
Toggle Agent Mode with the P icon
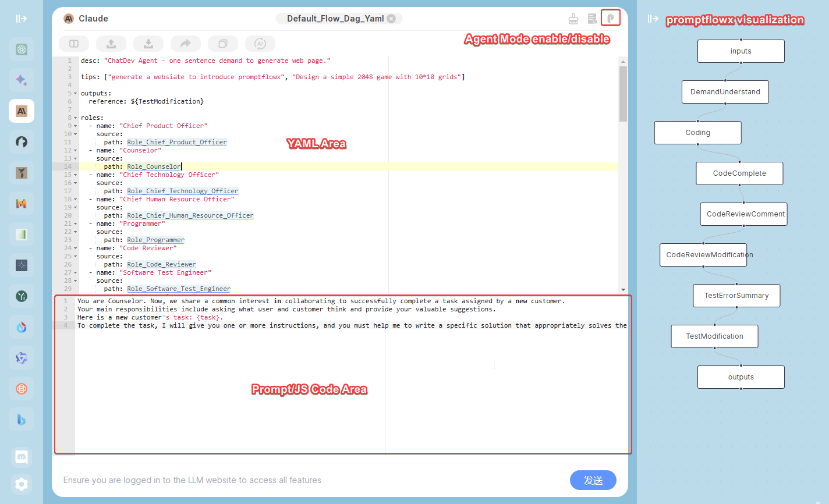[x=610, y=18]
